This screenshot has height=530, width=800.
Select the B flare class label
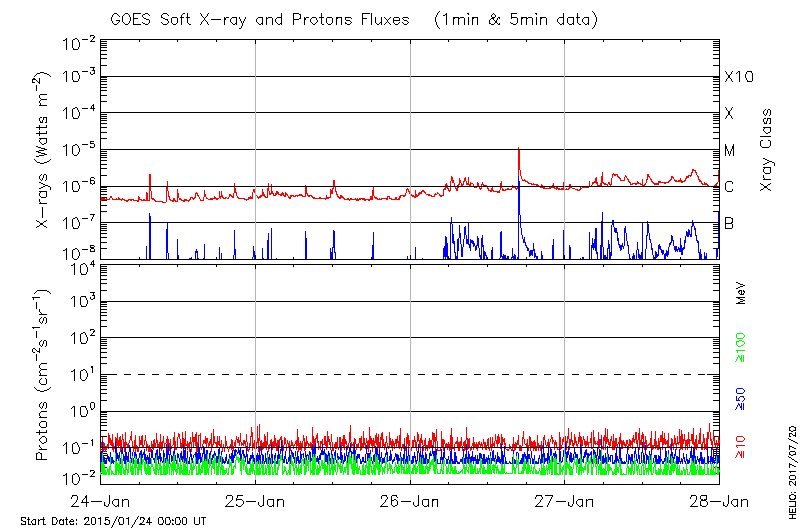coord(729,223)
